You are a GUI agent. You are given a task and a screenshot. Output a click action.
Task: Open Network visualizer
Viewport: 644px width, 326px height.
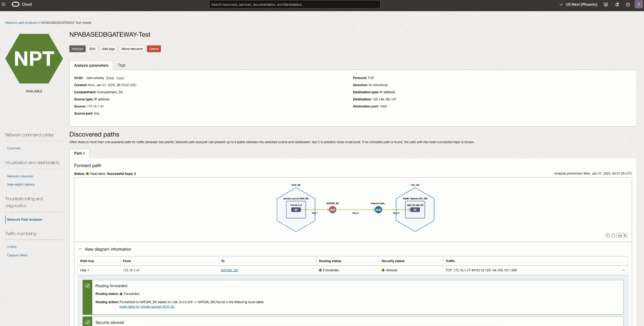click(20, 176)
